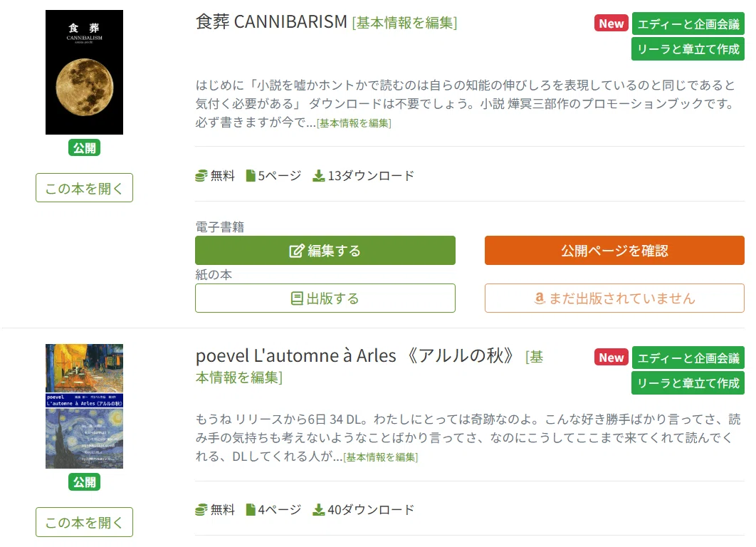The image size is (756, 547).
Task: Click 出版する to publish a paper book
Action: pyautogui.click(x=325, y=298)
